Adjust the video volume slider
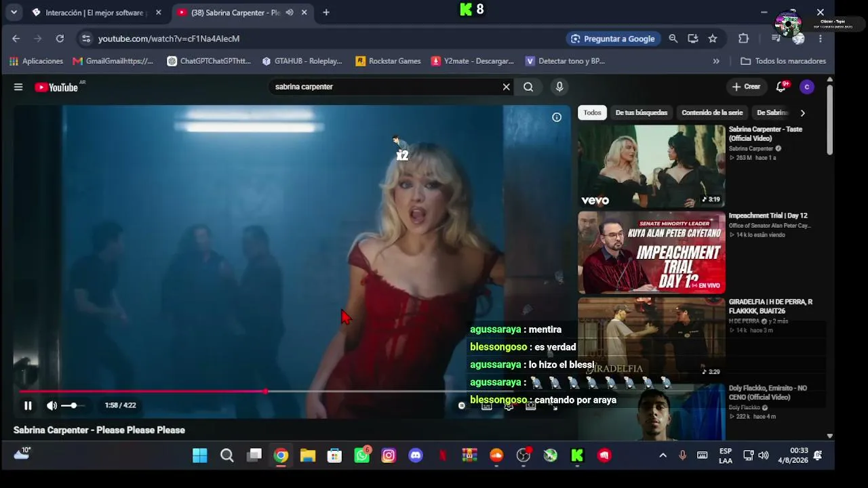Viewport: 868px width, 488px height. pos(72,405)
